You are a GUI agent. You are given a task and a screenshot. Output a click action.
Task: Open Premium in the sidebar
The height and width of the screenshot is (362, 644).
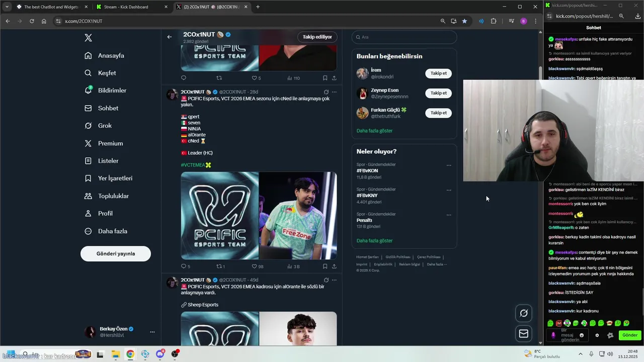(104, 143)
